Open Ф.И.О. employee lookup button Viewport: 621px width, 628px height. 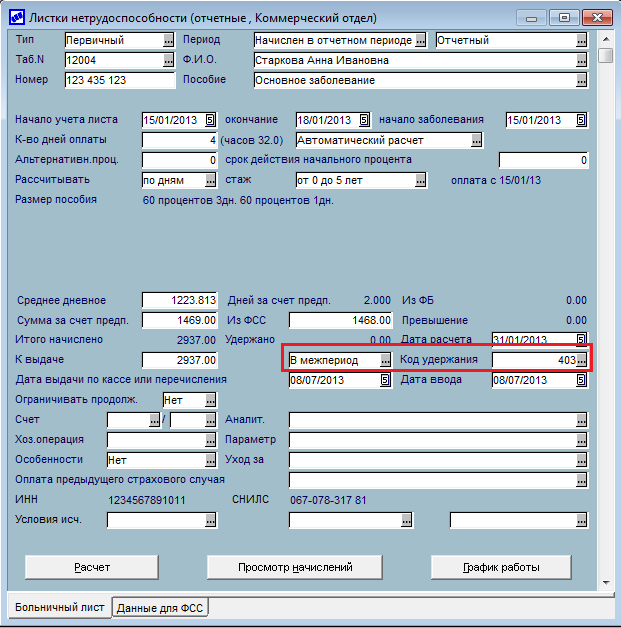click(581, 60)
